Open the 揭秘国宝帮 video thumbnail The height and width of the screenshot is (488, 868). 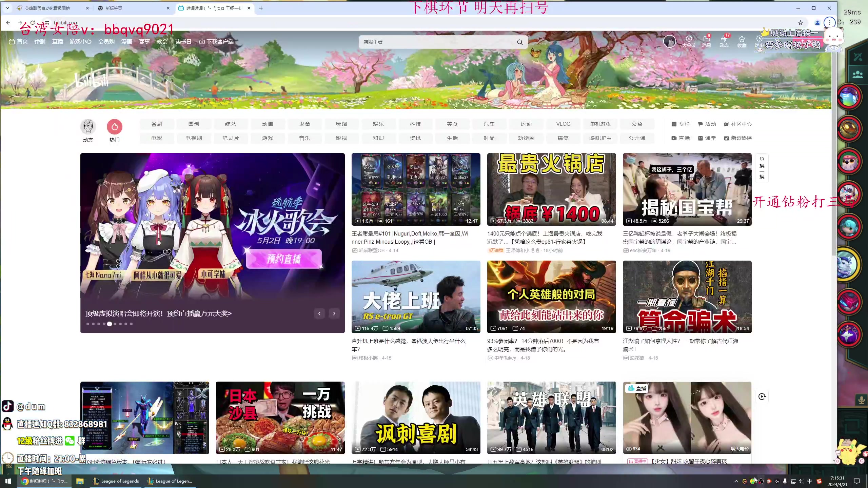(x=687, y=189)
